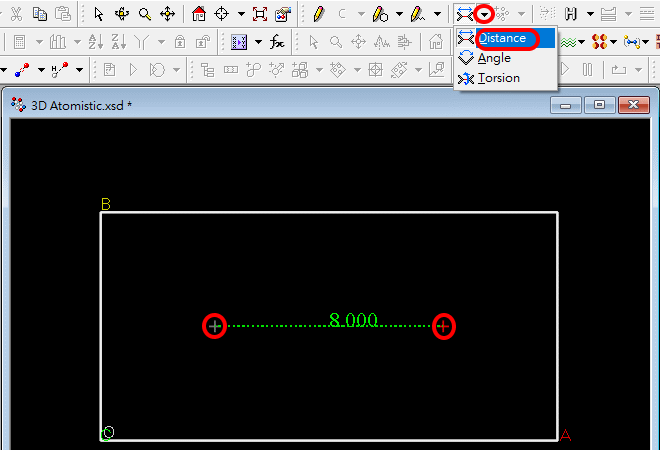Image resolution: width=660 pixels, height=450 pixels.
Task: Select the 3D Viewer selection arrow tool
Action: (x=98, y=14)
